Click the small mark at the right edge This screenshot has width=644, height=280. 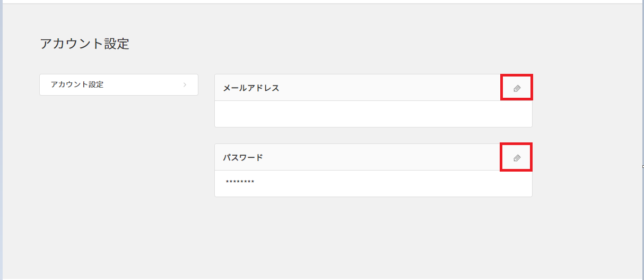point(642,166)
